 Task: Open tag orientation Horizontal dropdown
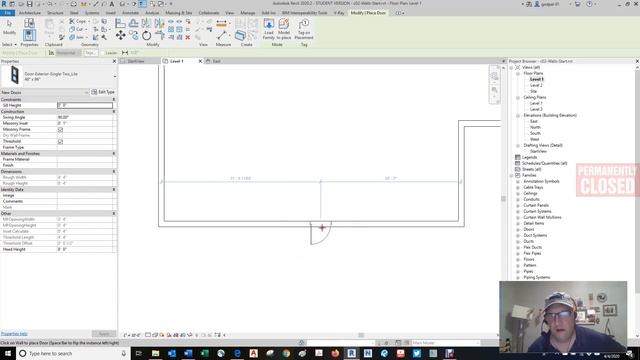click(x=68, y=53)
